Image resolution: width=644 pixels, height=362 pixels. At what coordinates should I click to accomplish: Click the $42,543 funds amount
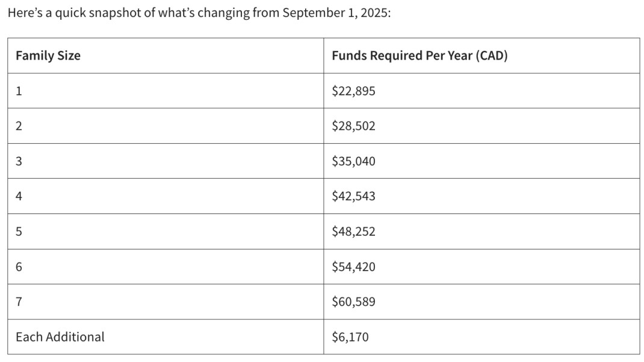[x=353, y=196]
